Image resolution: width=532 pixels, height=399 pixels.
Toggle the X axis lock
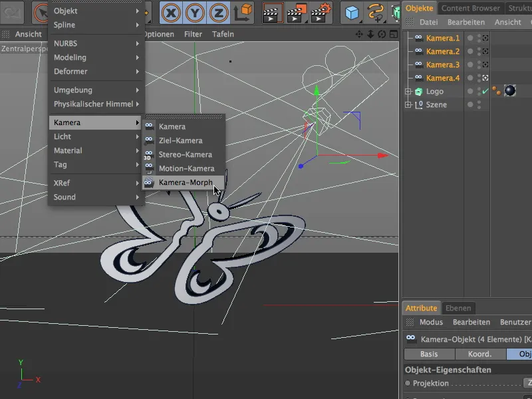tap(171, 13)
